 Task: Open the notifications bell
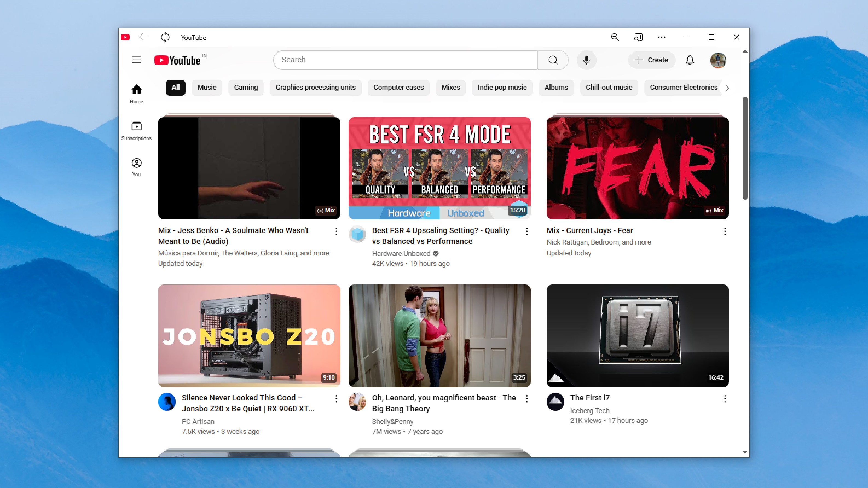tap(690, 60)
